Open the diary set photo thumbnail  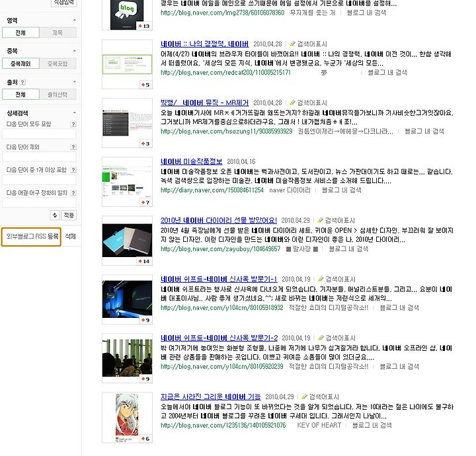[127, 241]
